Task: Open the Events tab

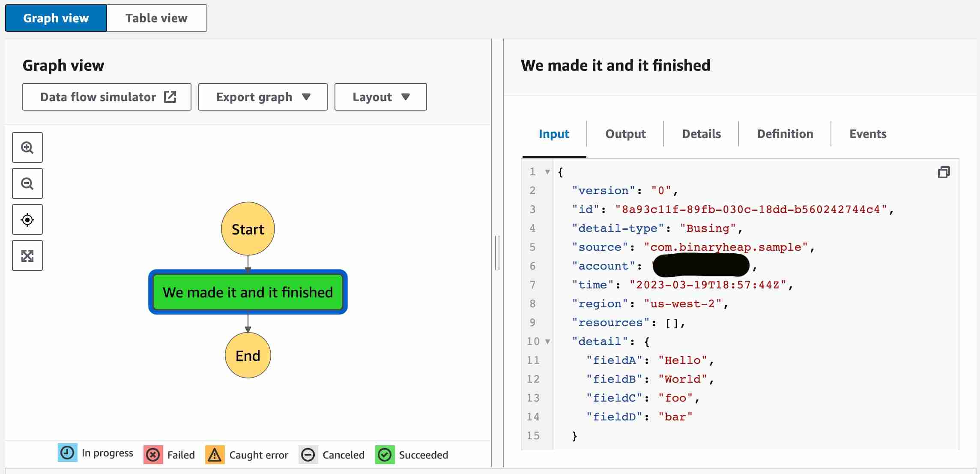Action: (x=868, y=134)
